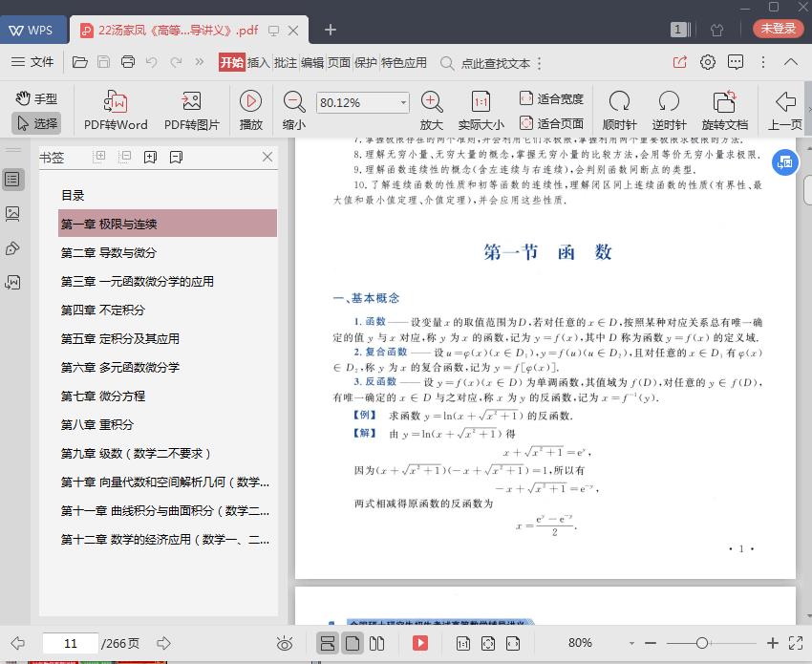Open the 80% zoom dropdown arrow

(x=631, y=643)
